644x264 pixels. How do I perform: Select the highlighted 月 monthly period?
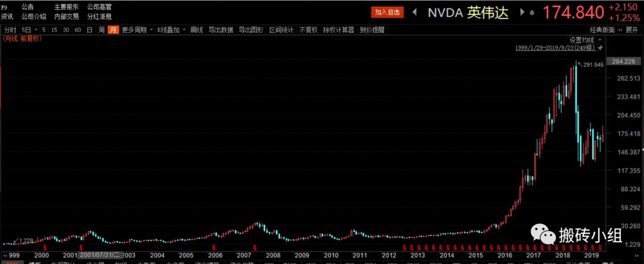[x=113, y=30]
